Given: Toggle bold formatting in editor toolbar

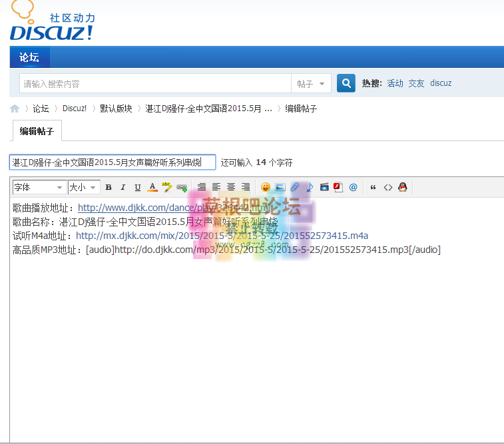Looking at the screenshot, I should (109, 187).
